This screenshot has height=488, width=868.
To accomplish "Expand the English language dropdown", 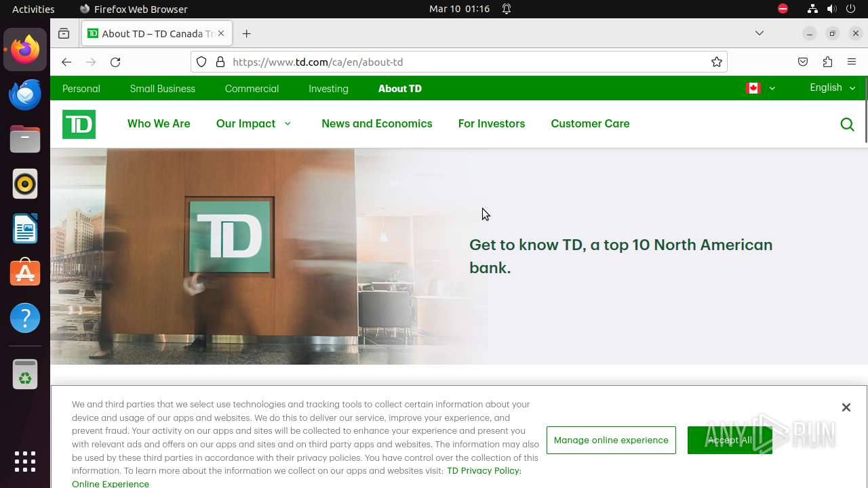I will [x=833, y=87].
